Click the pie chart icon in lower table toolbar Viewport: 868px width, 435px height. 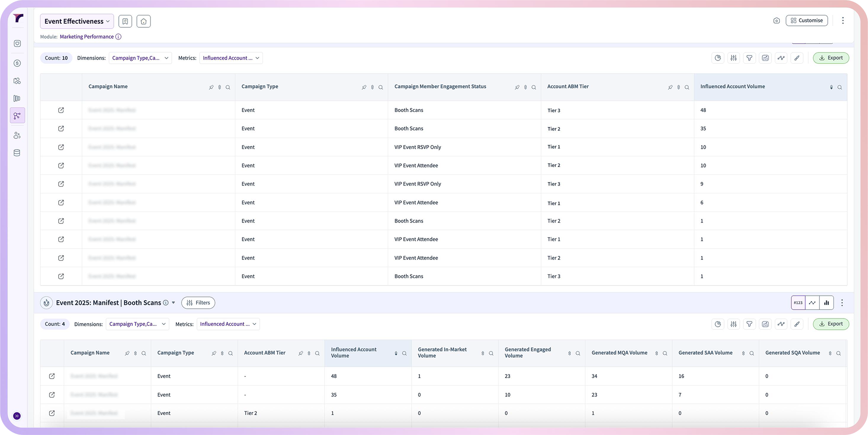[x=717, y=324]
